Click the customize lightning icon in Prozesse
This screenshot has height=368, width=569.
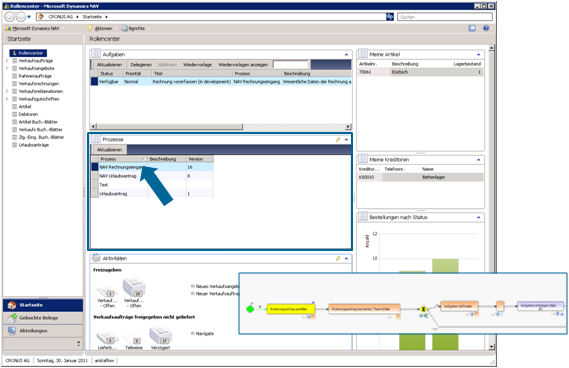click(x=338, y=139)
